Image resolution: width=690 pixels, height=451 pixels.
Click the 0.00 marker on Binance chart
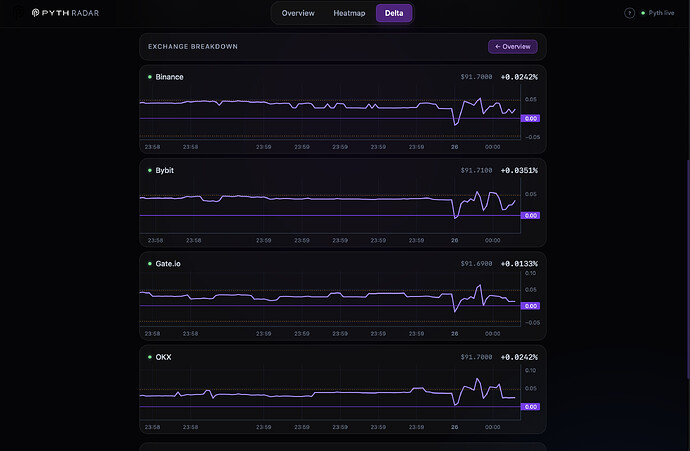pyautogui.click(x=530, y=118)
